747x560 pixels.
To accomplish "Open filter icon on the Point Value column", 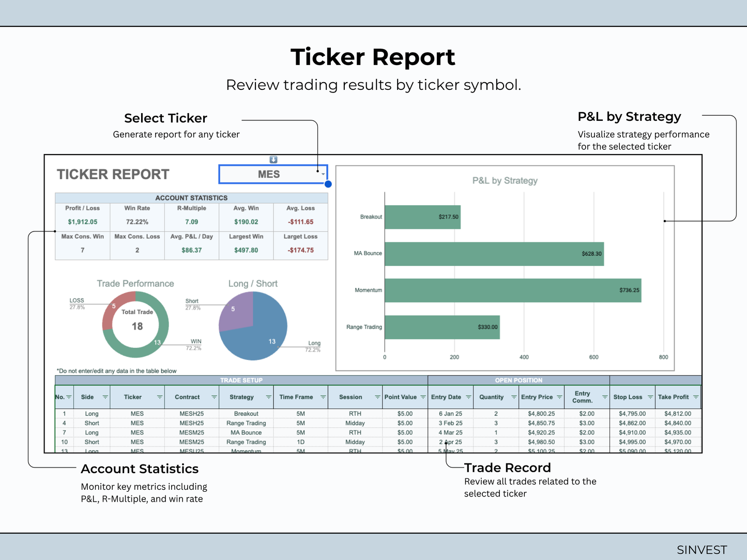I will tap(423, 397).
